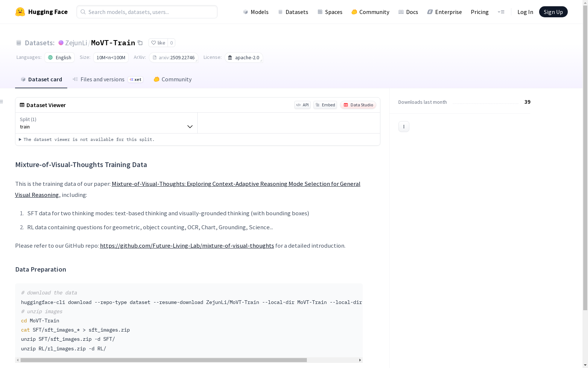
Task: Click the English language tag
Action: 60,57
